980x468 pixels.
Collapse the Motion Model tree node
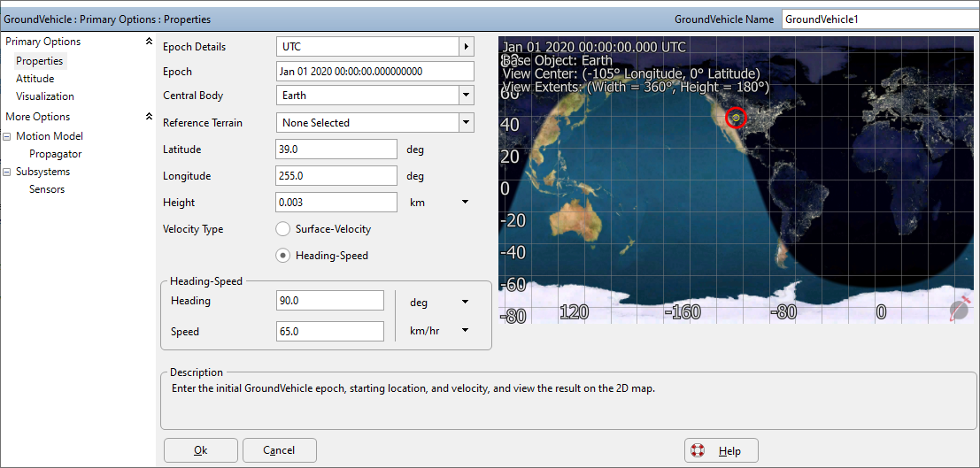tap(7, 136)
